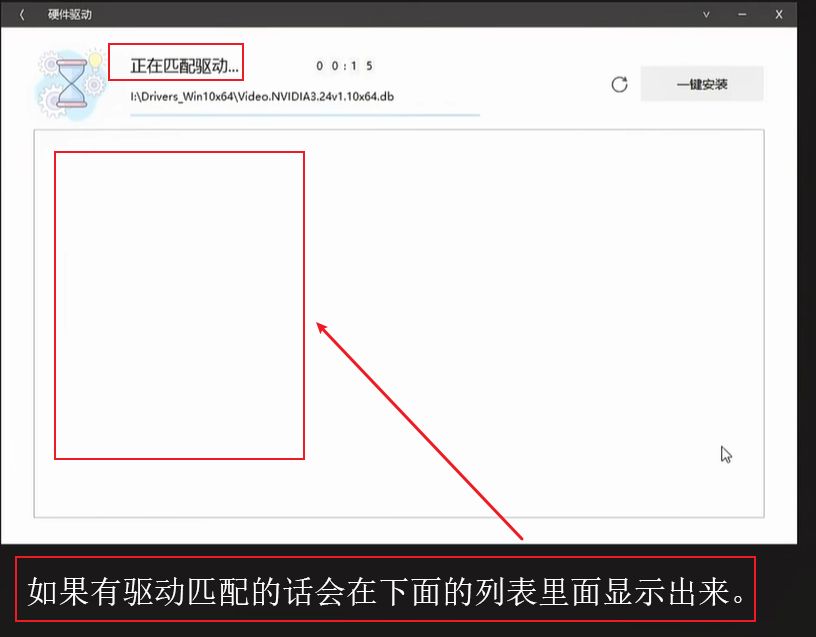Click the 00:15 elapsed time counter
This screenshot has height=637, width=816.
pos(345,66)
